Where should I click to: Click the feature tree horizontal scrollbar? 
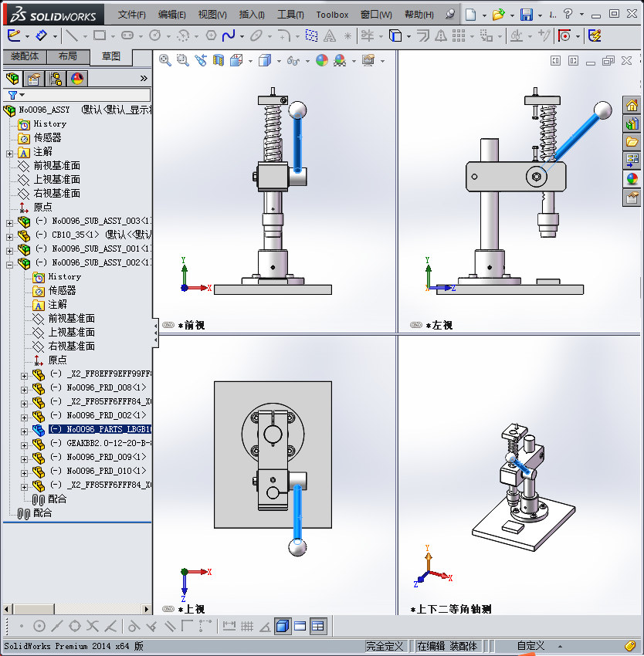coord(77,609)
